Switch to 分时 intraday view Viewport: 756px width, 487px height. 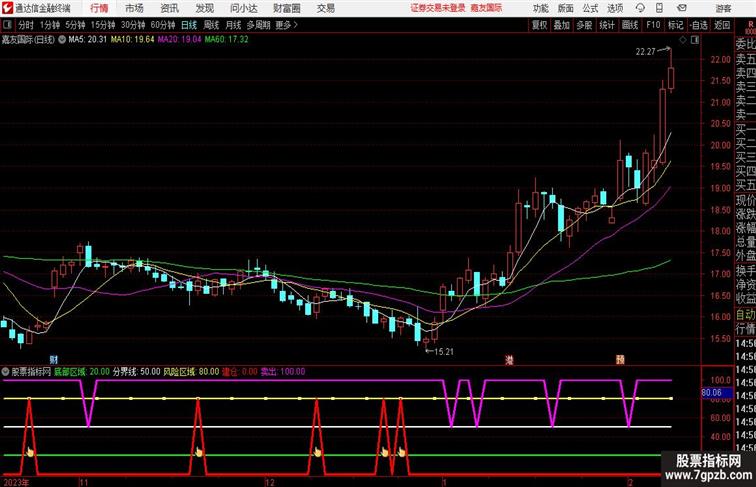(x=26, y=25)
